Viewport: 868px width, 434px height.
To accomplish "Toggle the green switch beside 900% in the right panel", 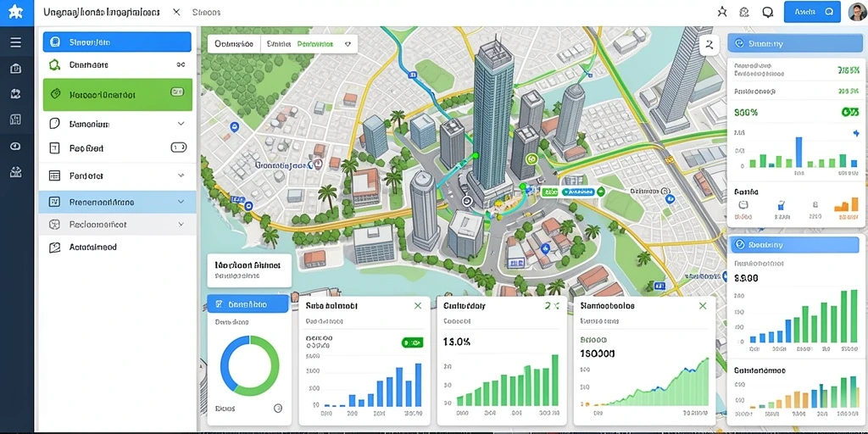I will (849, 113).
